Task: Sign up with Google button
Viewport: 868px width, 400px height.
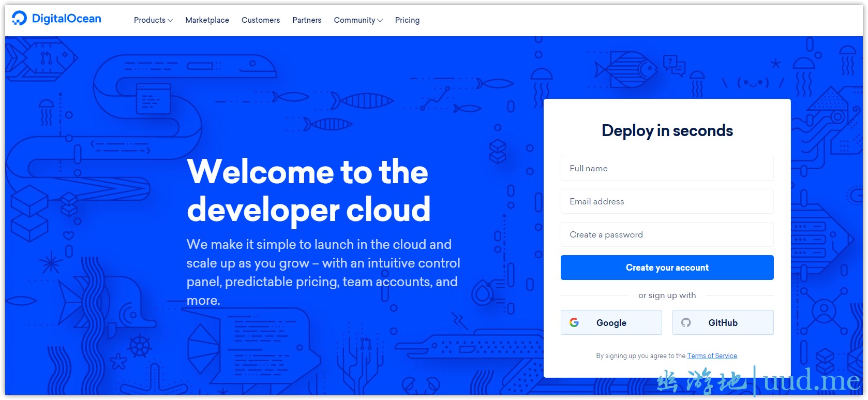Action: [x=611, y=322]
